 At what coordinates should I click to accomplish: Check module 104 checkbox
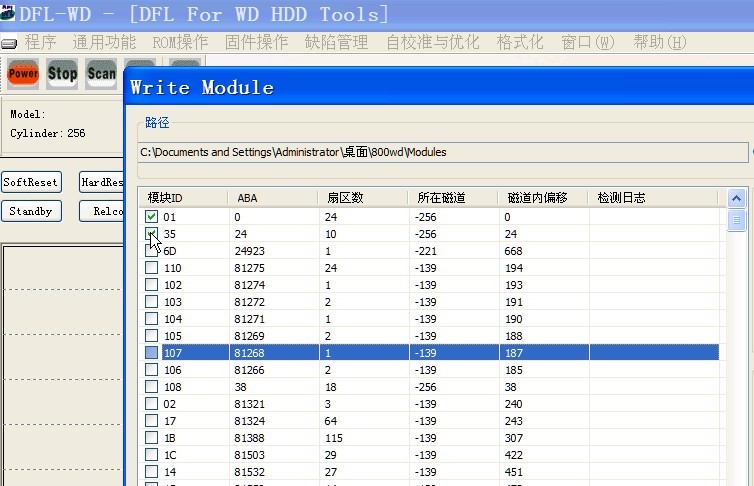tap(151, 318)
